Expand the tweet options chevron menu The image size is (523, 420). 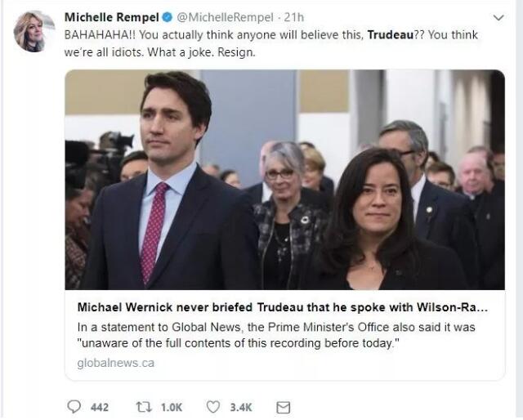click(x=498, y=17)
